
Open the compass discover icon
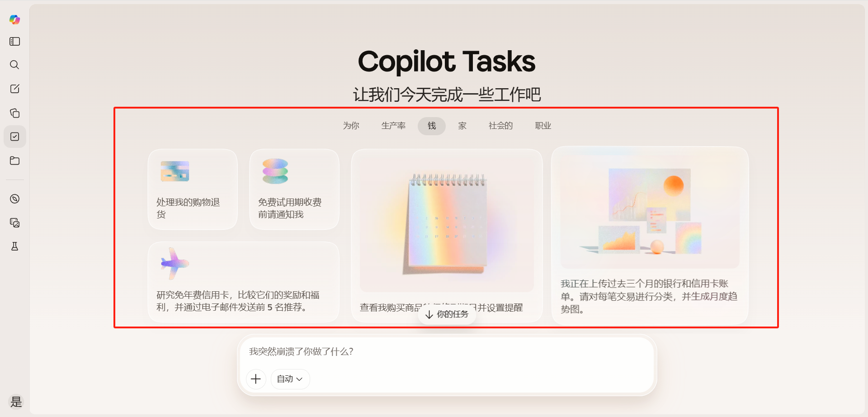point(14,199)
